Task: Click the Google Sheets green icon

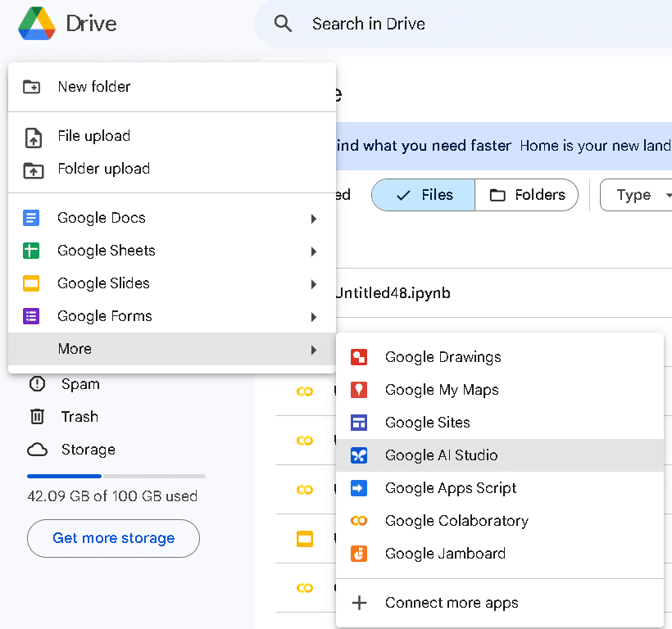Action: pyautogui.click(x=31, y=251)
